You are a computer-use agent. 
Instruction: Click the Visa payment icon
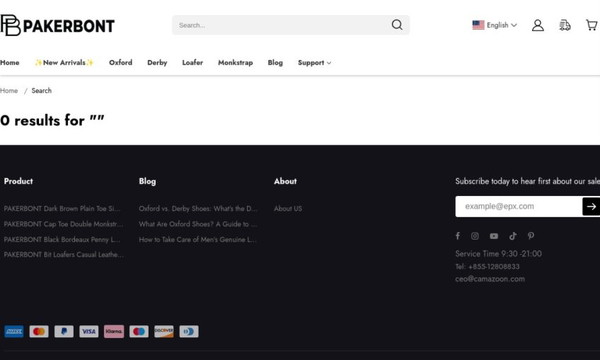click(89, 331)
